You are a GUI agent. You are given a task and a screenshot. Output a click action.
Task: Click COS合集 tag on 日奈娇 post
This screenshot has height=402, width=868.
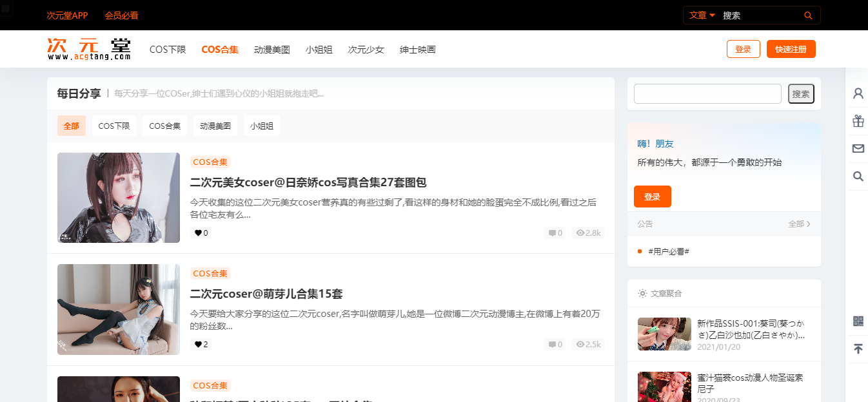(210, 162)
